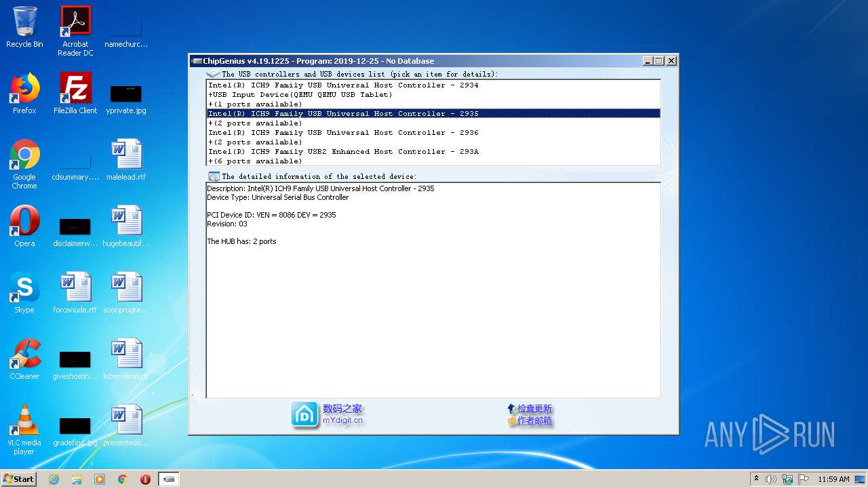Launch FileZilla Client shortcut
The height and width of the screenshot is (488, 868).
coord(75,94)
